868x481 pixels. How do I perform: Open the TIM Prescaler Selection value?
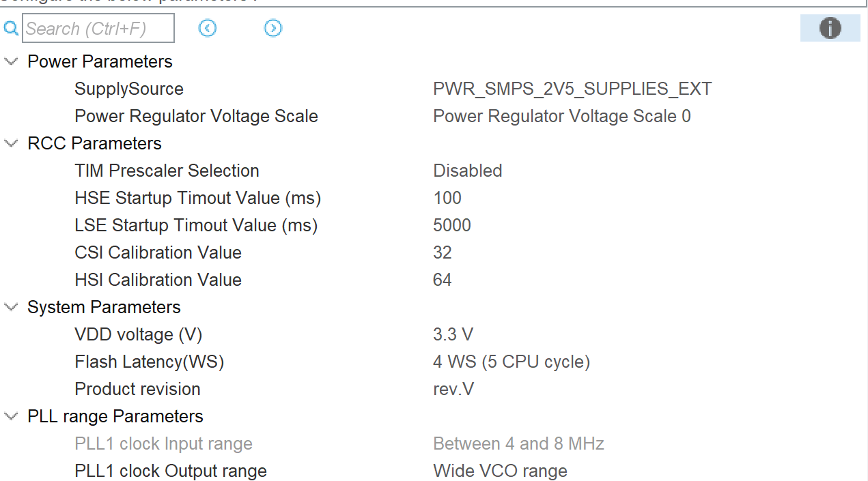[467, 171]
